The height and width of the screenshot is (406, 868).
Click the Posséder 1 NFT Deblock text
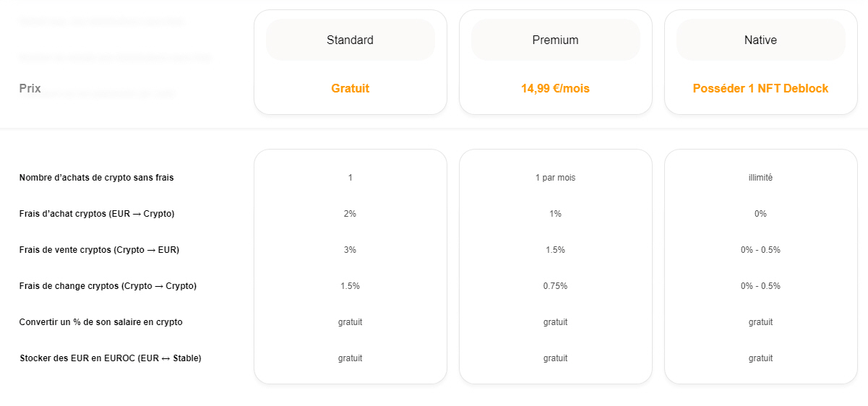(x=760, y=88)
